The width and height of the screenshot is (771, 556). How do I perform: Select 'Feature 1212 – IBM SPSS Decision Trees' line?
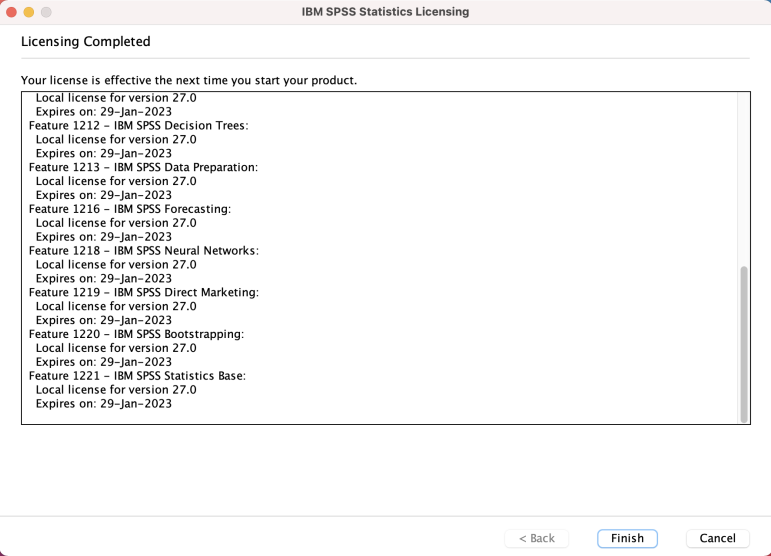pos(139,126)
